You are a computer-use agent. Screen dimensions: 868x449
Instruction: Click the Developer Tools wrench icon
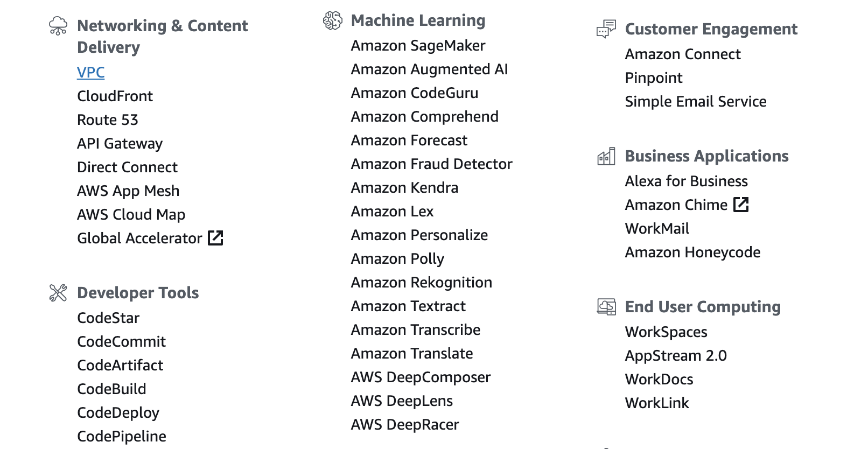click(x=58, y=293)
